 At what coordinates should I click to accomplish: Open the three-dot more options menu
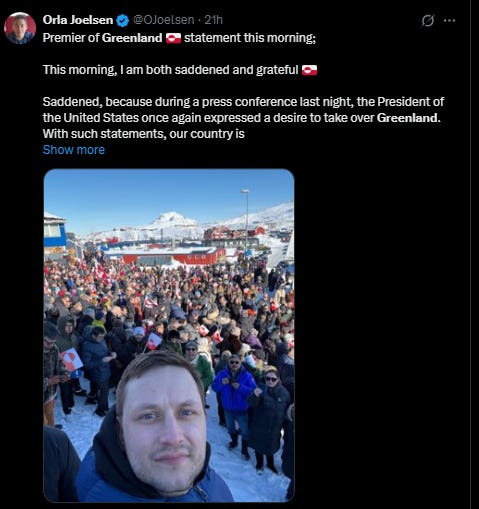coord(449,21)
